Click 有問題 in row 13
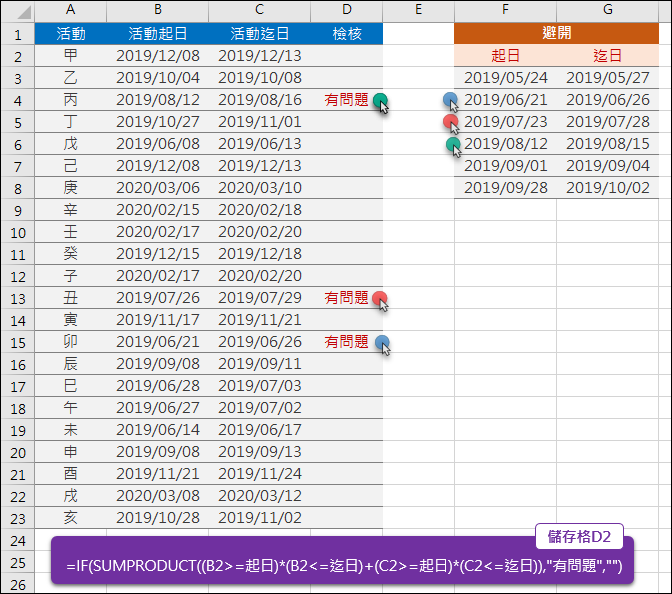The width and height of the screenshot is (672, 594). point(346,298)
